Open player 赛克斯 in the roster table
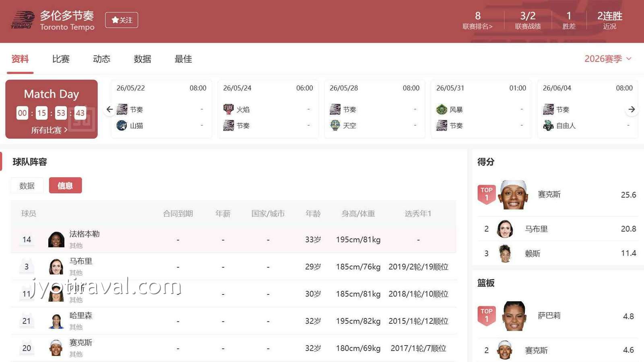The height and width of the screenshot is (362, 644). click(81, 343)
